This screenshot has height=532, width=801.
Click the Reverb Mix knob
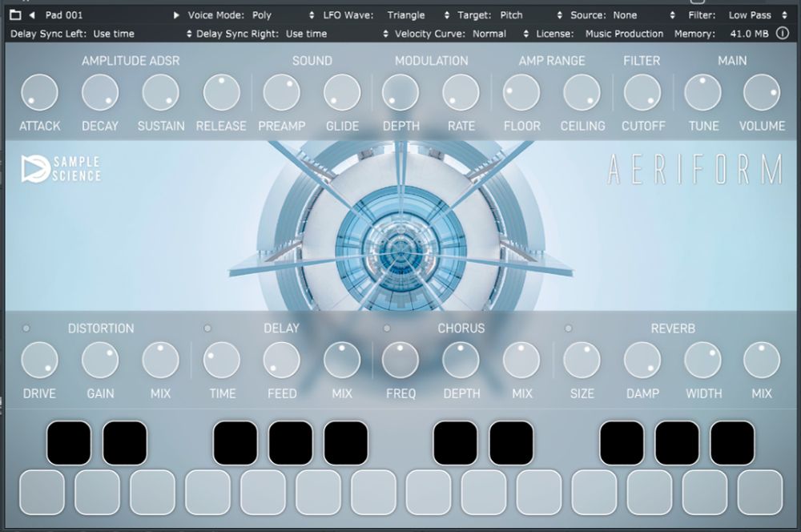[x=762, y=361]
